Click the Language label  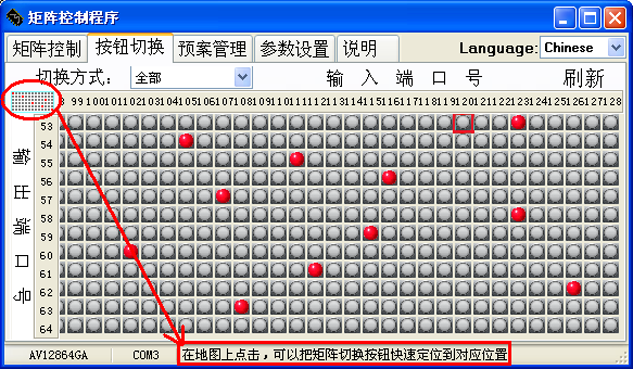(499, 48)
